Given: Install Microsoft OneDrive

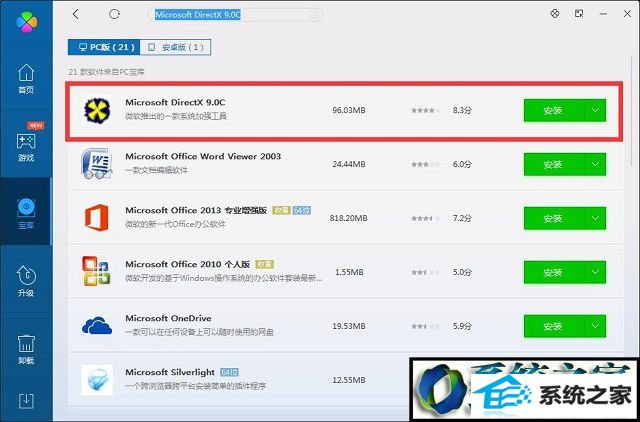Looking at the screenshot, I should pos(554,326).
